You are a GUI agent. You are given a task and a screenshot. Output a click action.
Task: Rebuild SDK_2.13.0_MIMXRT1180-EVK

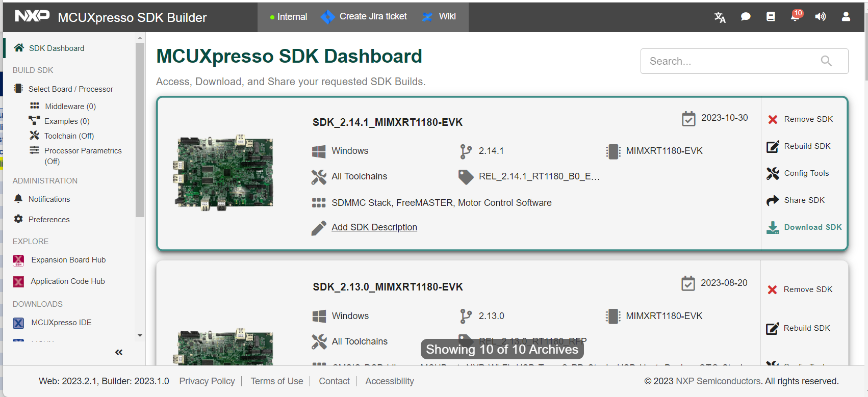coord(798,328)
